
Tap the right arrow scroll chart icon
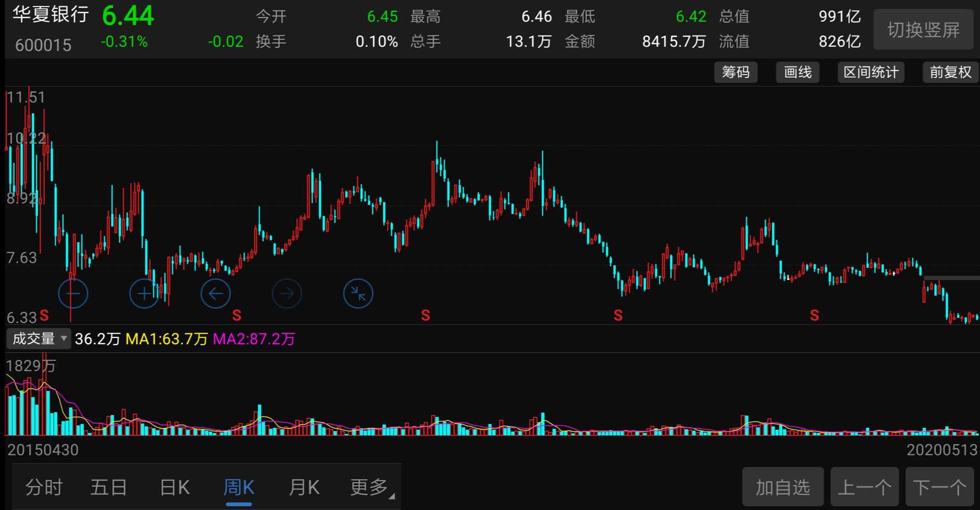click(287, 293)
